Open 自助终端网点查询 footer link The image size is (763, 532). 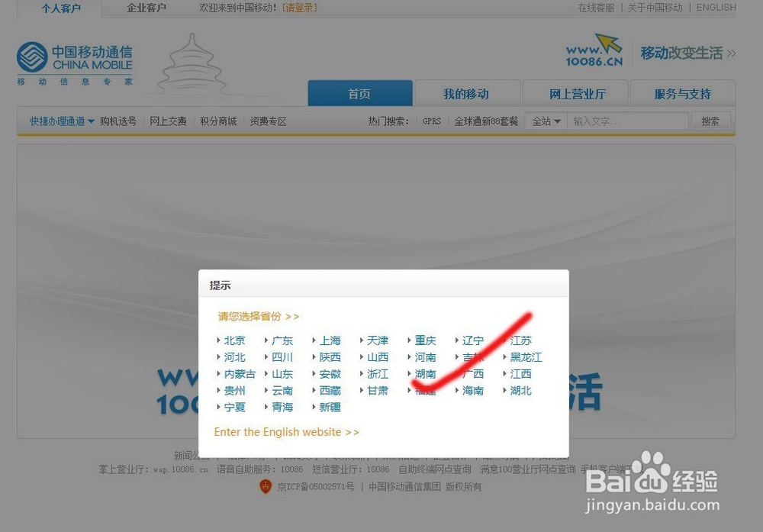click(x=435, y=469)
